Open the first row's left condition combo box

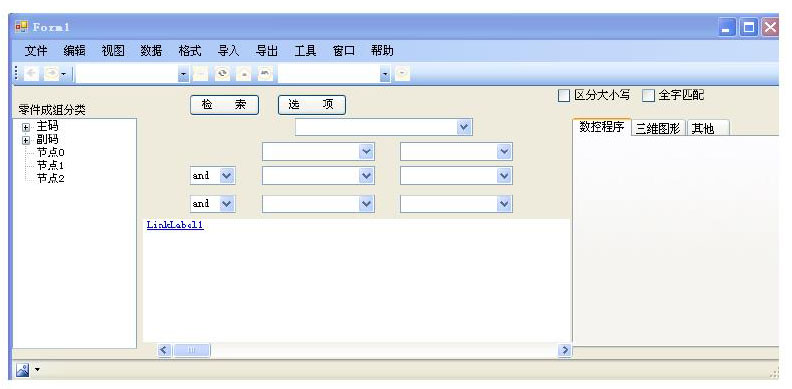point(318,152)
